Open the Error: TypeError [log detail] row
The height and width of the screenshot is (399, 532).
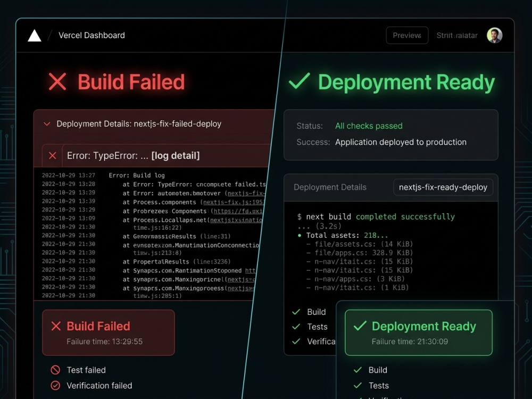pos(156,156)
